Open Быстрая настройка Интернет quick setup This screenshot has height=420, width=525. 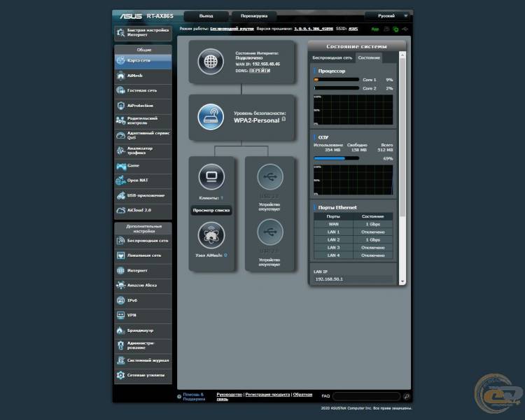pyautogui.click(x=143, y=33)
